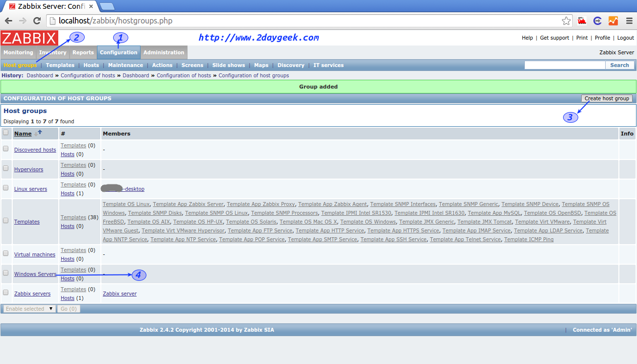Click the ZABBIX logo
The height and width of the screenshot is (364, 637).
pyautogui.click(x=29, y=38)
